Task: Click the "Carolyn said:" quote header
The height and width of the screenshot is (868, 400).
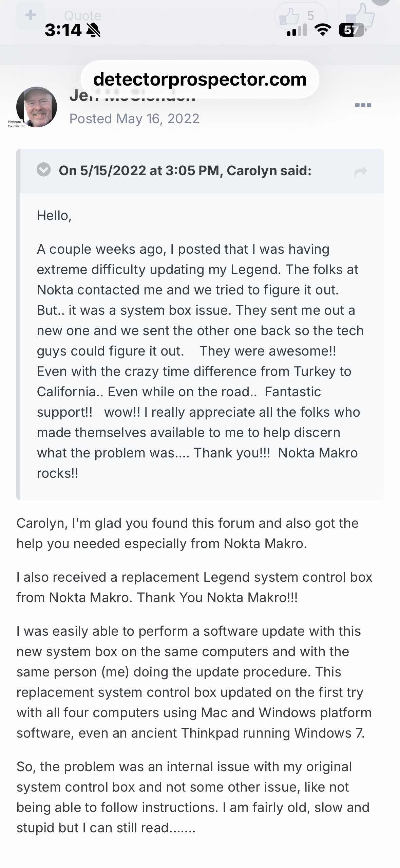Action: [x=185, y=170]
